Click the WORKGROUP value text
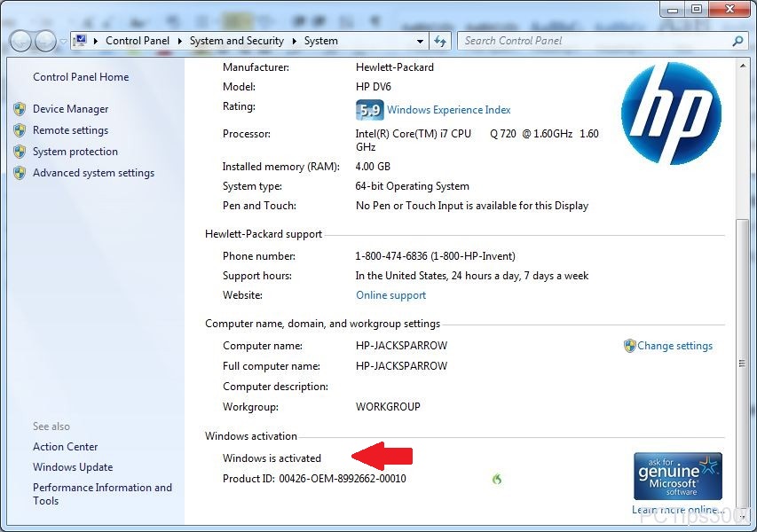The image size is (757, 532). (x=388, y=407)
